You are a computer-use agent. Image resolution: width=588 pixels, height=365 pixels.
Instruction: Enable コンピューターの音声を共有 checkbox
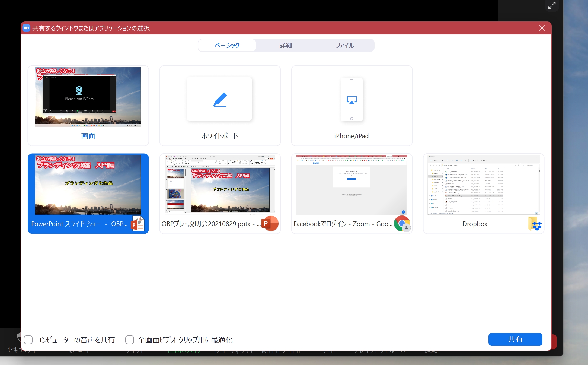click(28, 340)
